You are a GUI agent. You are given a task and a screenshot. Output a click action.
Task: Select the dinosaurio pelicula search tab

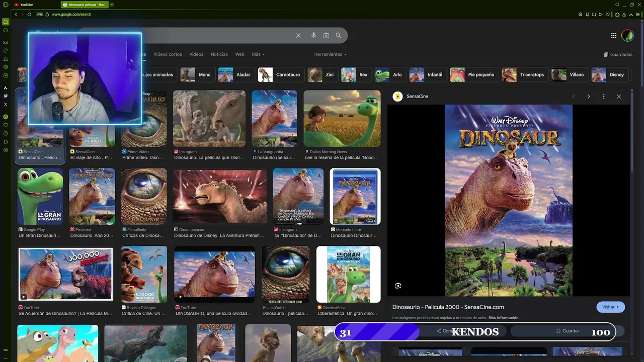coord(85,5)
